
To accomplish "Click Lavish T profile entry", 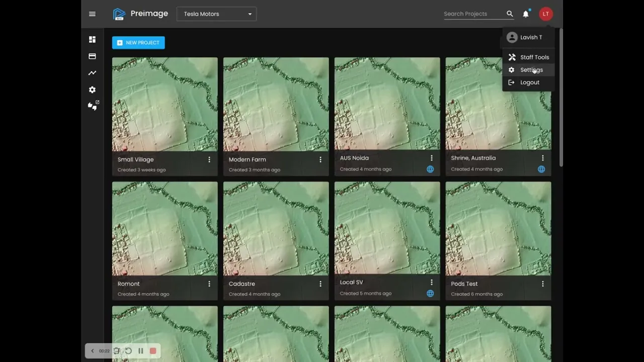I will point(528,37).
